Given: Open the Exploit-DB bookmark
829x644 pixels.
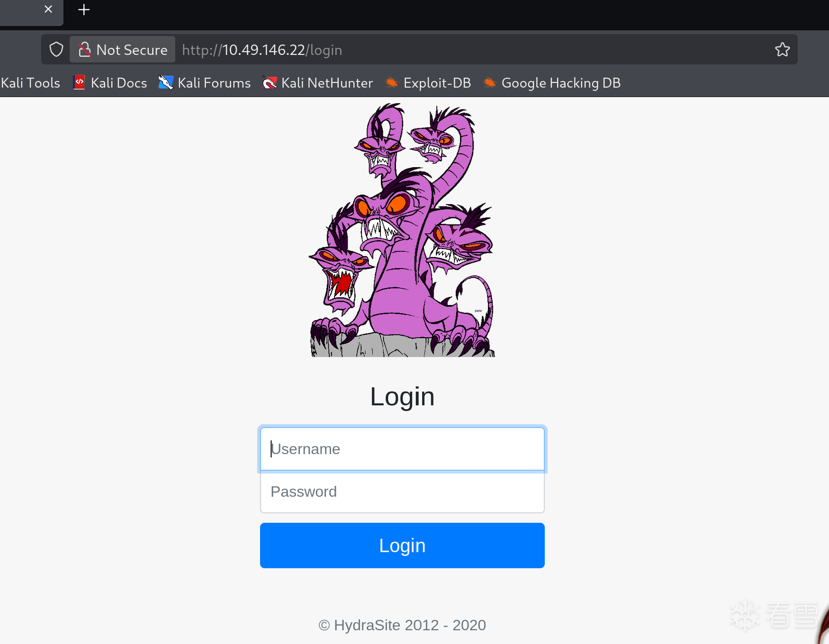Looking at the screenshot, I should pyautogui.click(x=428, y=83).
